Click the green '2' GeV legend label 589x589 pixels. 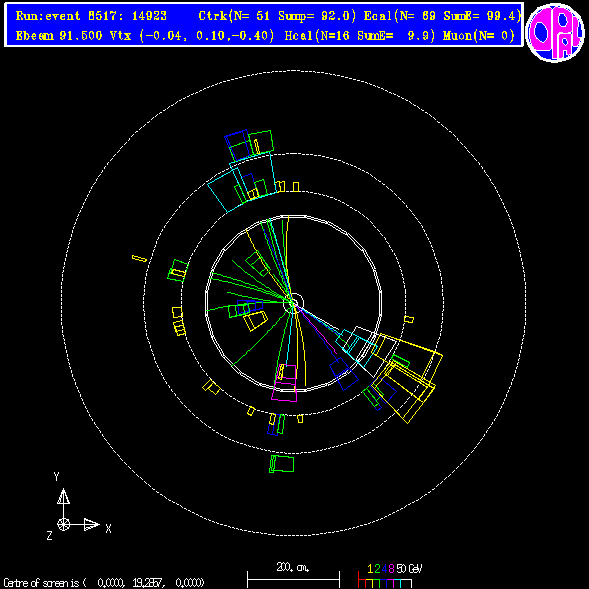coord(377,569)
